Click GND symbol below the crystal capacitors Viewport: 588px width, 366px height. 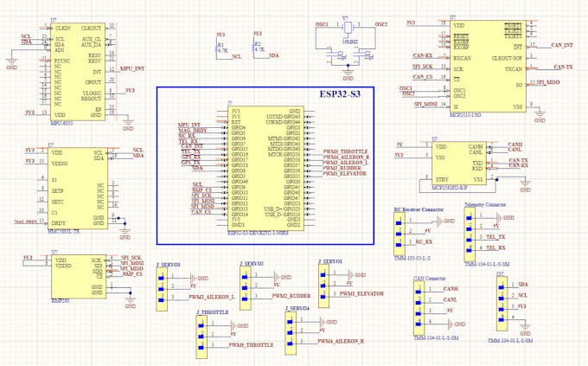click(348, 74)
